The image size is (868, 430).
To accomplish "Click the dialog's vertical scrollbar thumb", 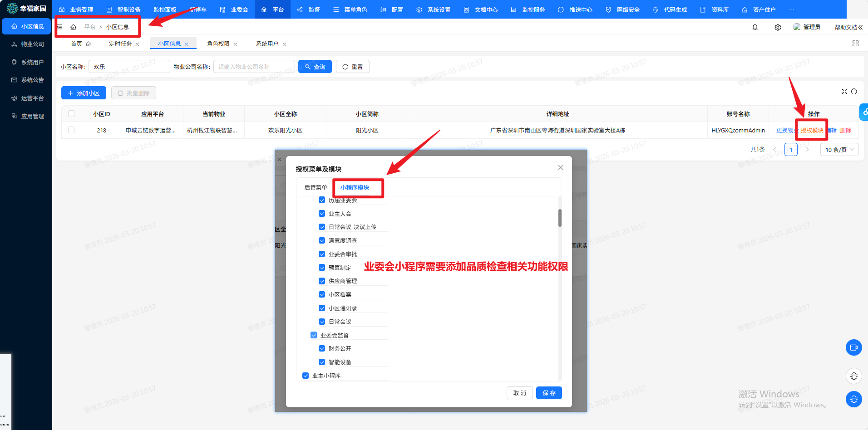I will (560, 218).
